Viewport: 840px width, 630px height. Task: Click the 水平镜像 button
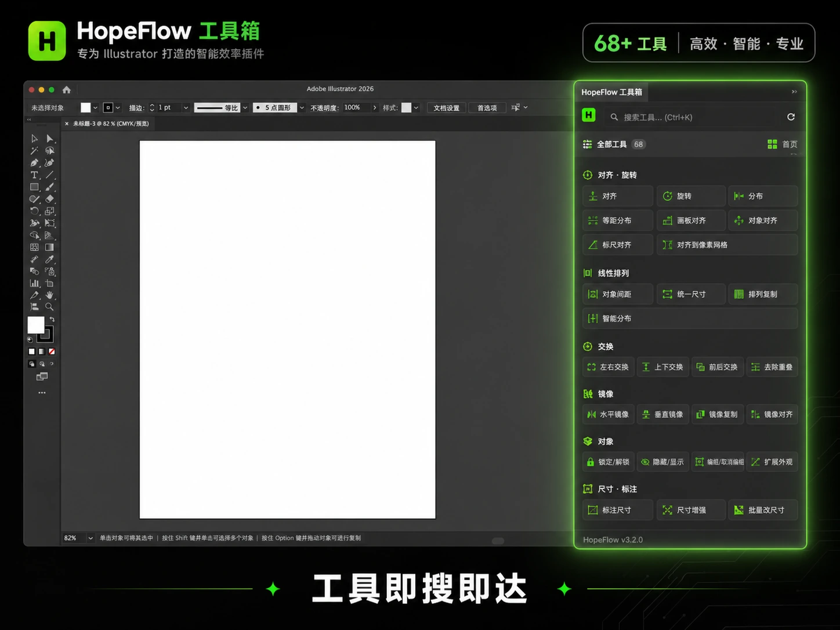pyautogui.click(x=608, y=415)
